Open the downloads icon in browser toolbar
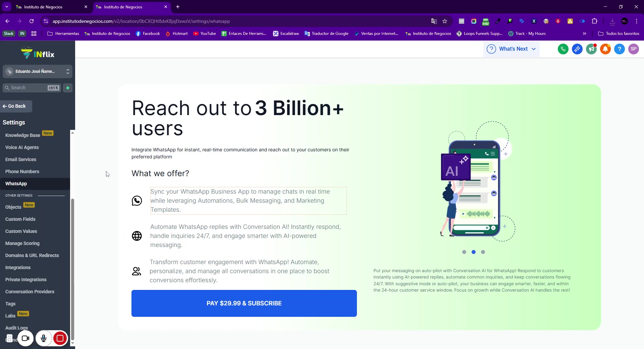This screenshot has height=349, width=644. (612, 21)
